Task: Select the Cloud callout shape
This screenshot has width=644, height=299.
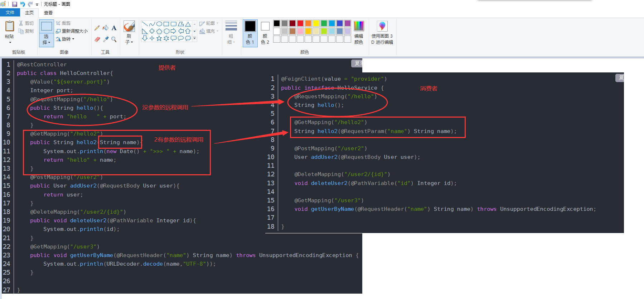Action: (x=188, y=38)
